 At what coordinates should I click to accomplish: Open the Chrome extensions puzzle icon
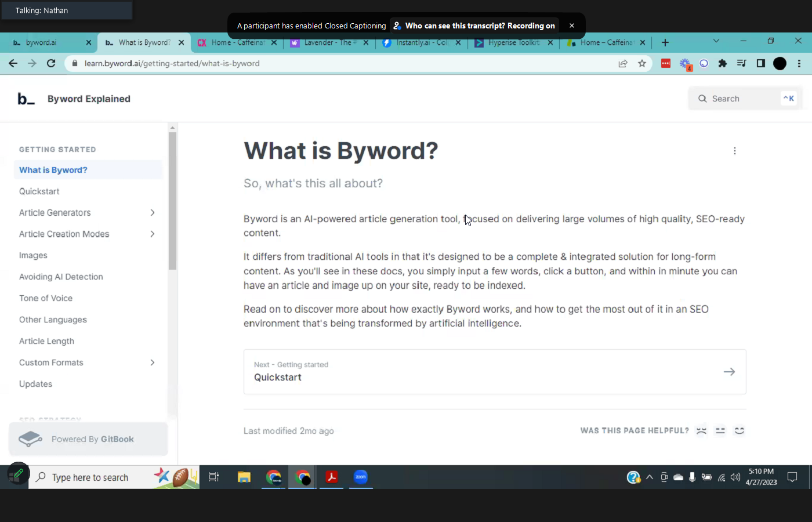722,64
